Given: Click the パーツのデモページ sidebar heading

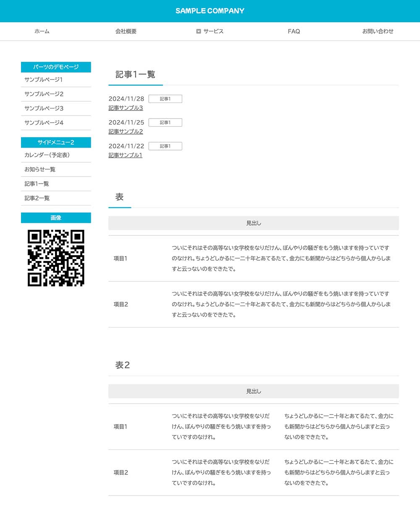Looking at the screenshot, I should [56, 67].
